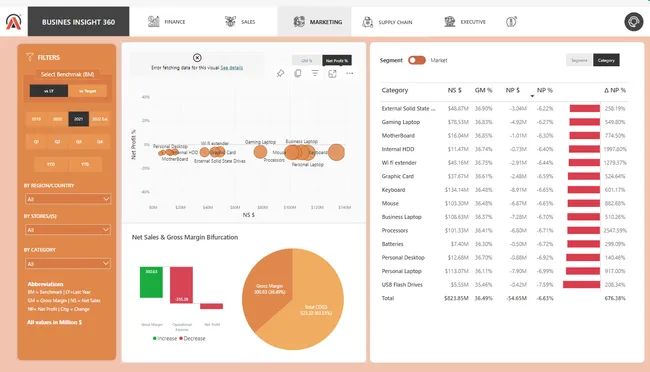
Task: Select the 2022 Est. year filter
Action: (100, 119)
